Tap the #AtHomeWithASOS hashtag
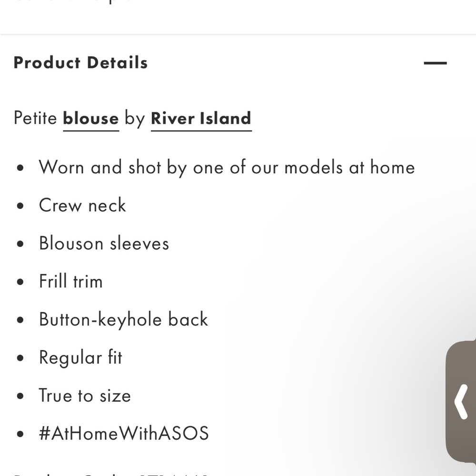The height and width of the screenshot is (476, 476). point(124,434)
